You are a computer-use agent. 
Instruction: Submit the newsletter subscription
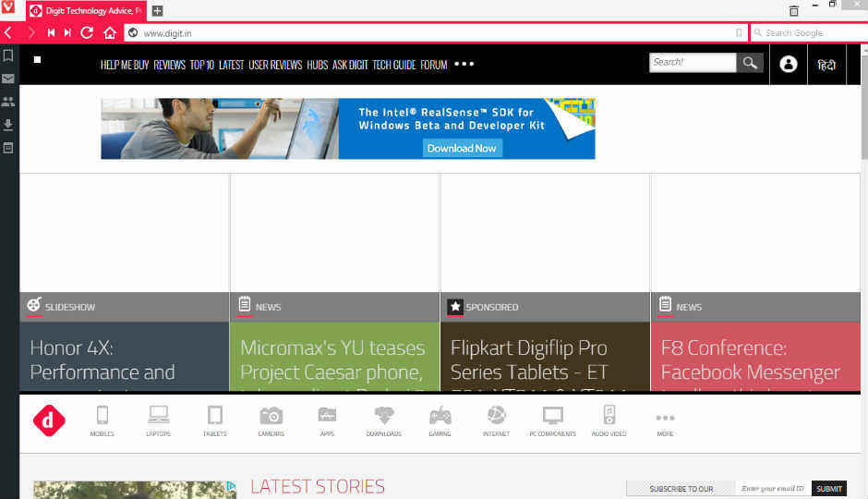coord(828,489)
